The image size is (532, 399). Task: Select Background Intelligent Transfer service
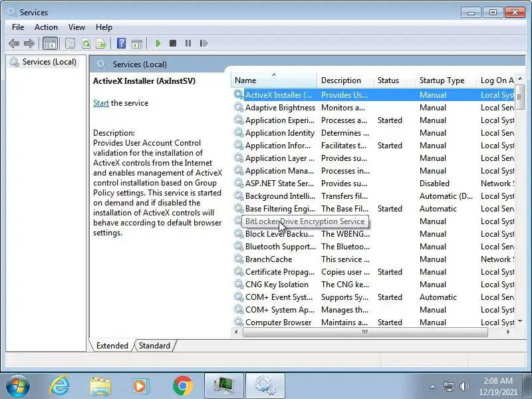[x=373, y=196]
